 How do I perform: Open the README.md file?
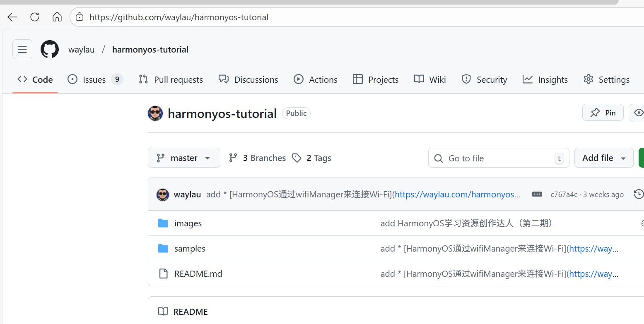pyautogui.click(x=198, y=274)
